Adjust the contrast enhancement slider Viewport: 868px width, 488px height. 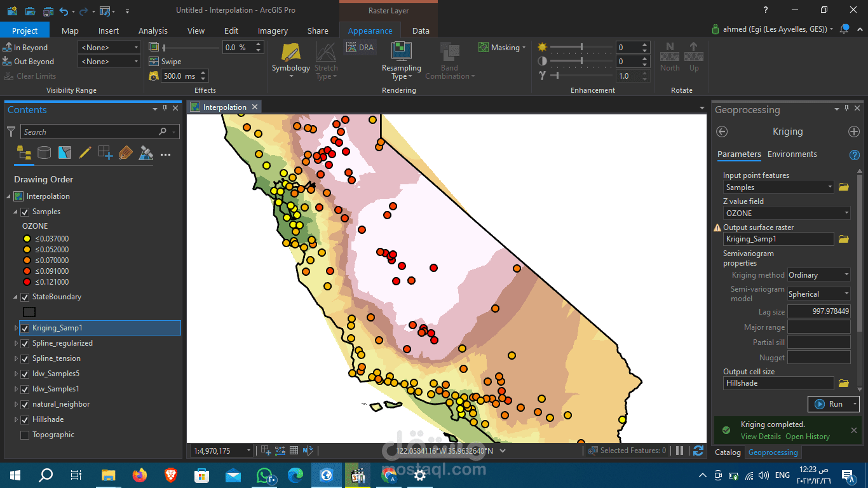tap(581, 62)
